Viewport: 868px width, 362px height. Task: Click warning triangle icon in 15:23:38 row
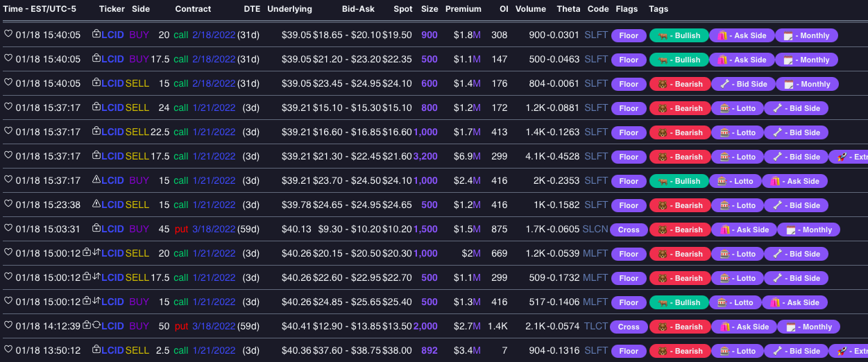click(96, 204)
